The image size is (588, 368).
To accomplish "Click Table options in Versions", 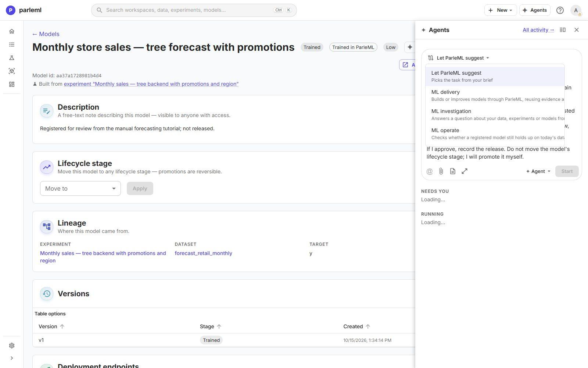I will pos(50,314).
